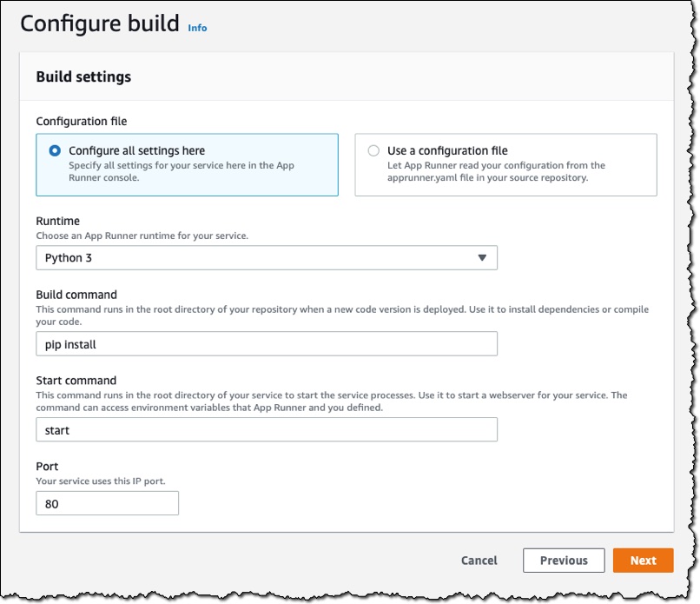The height and width of the screenshot is (604, 700).
Task: Click the Cancel button
Action: (479, 561)
